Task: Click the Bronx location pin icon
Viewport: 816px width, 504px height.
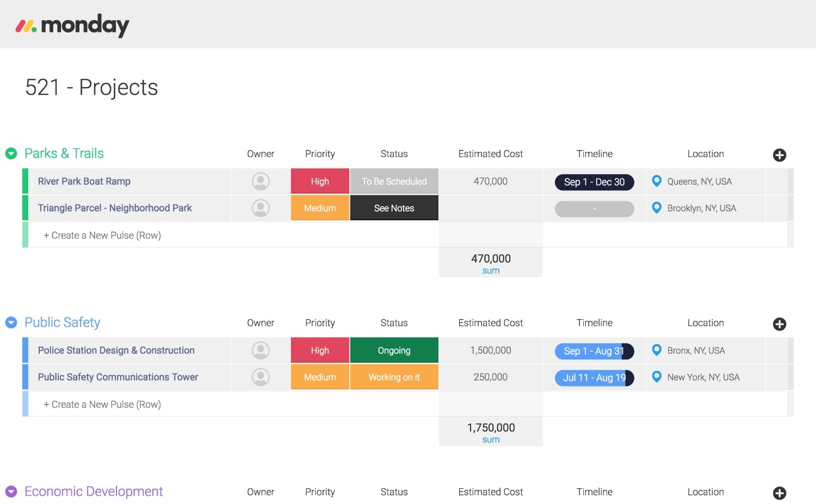Action: (x=657, y=350)
